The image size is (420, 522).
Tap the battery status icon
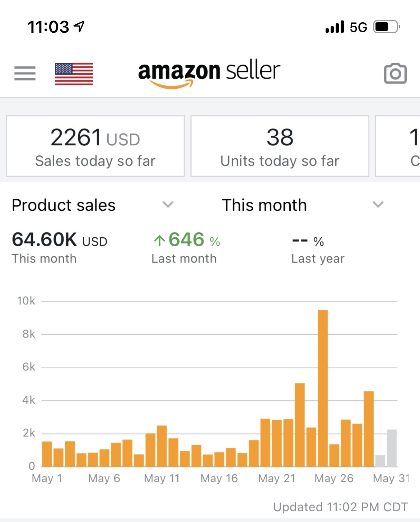(x=387, y=27)
